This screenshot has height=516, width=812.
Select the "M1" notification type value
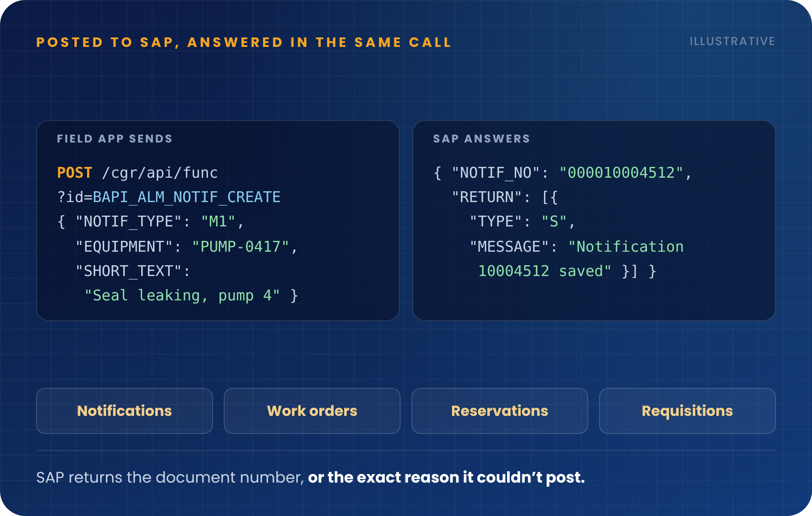point(218,221)
